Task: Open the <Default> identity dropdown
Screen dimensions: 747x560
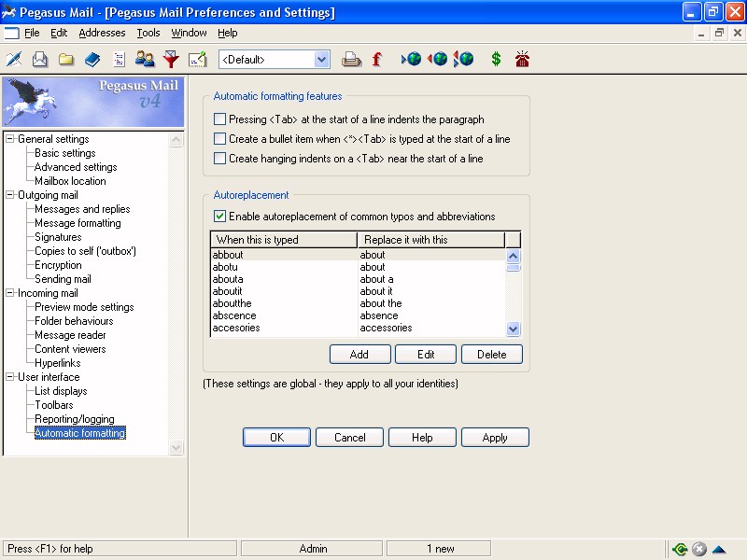Action: tap(321, 60)
